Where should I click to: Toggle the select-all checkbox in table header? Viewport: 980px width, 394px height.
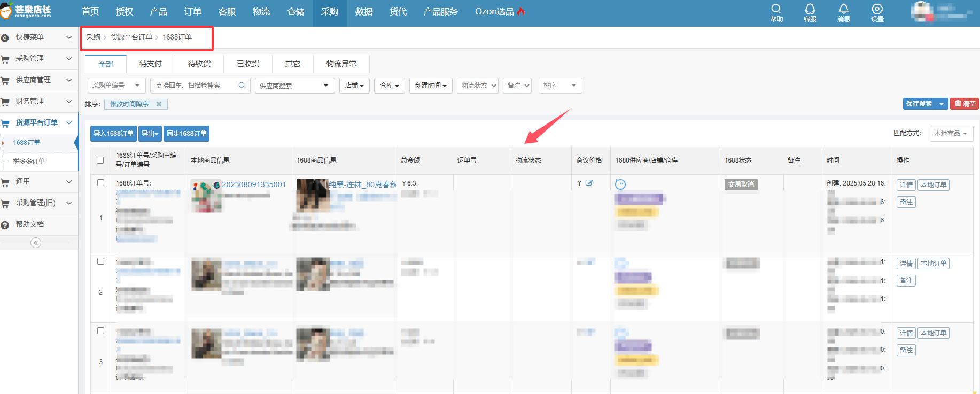click(100, 160)
